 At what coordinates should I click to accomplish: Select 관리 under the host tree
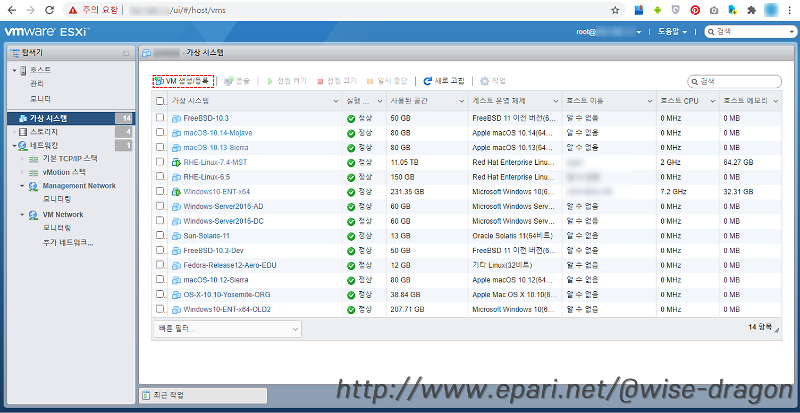37,84
